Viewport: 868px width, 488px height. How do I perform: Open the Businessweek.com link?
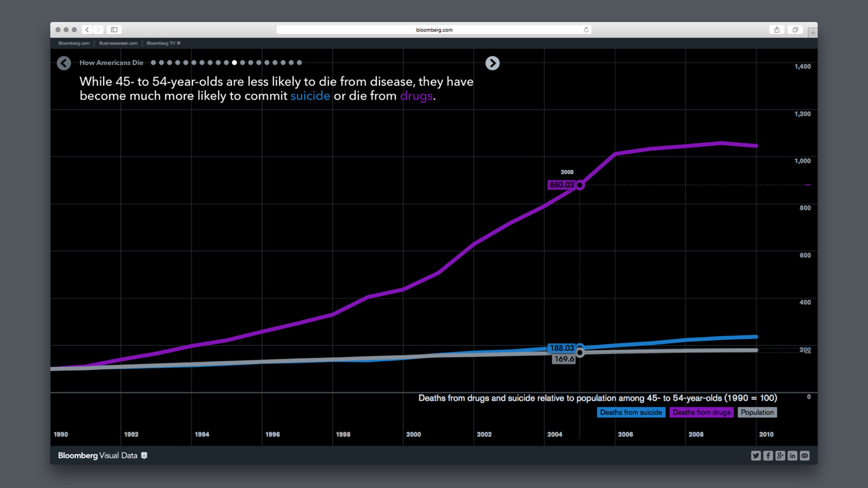coord(118,43)
